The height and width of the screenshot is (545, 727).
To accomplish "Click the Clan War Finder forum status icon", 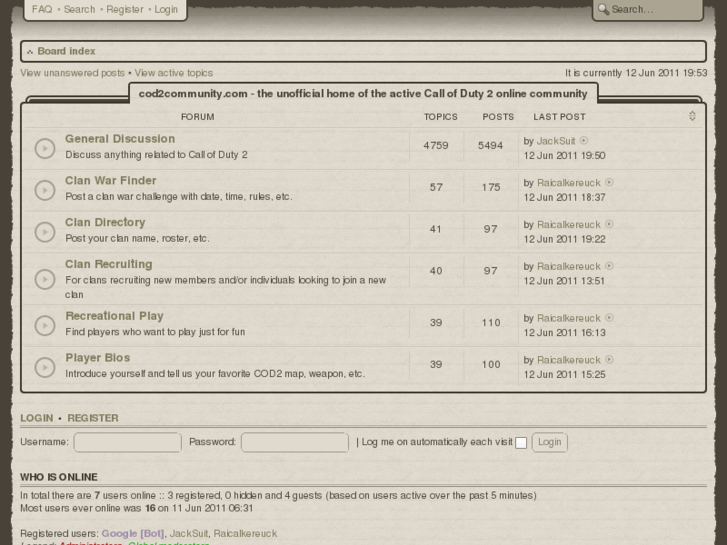I will point(45,190).
